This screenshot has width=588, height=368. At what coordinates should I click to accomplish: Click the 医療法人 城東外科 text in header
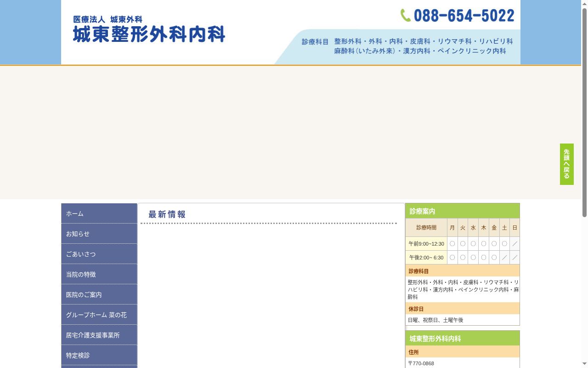107,19
